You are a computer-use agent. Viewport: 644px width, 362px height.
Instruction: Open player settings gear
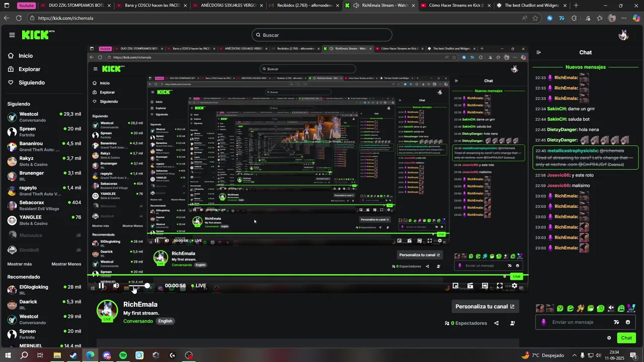tap(514, 286)
